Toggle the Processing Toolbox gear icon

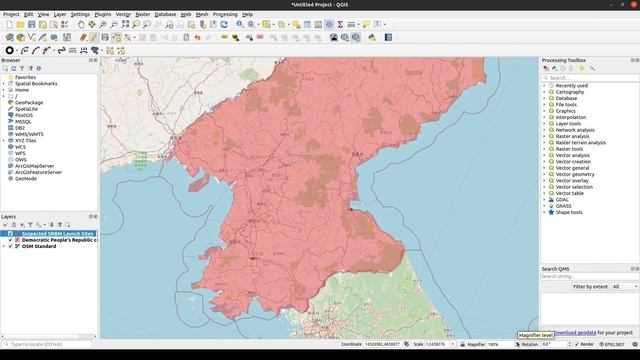pyautogui.click(x=329, y=24)
